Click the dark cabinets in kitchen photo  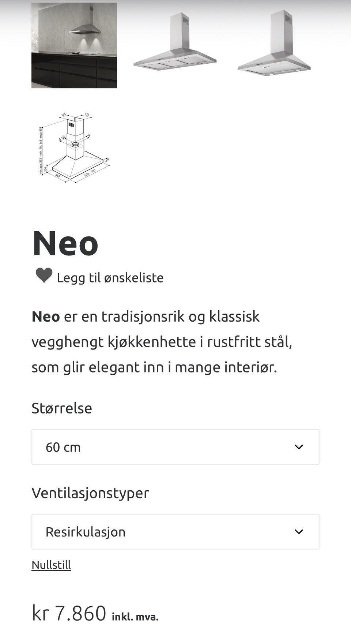(74, 71)
